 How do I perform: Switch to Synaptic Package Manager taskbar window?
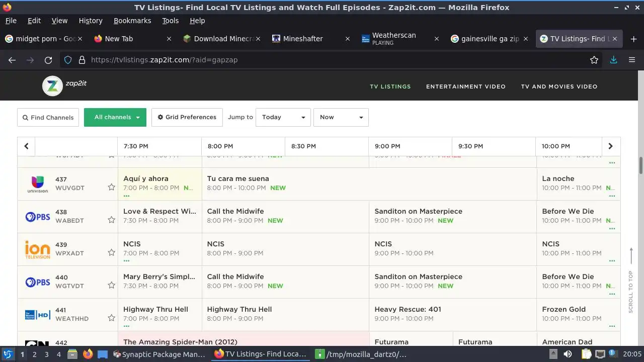point(160,354)
